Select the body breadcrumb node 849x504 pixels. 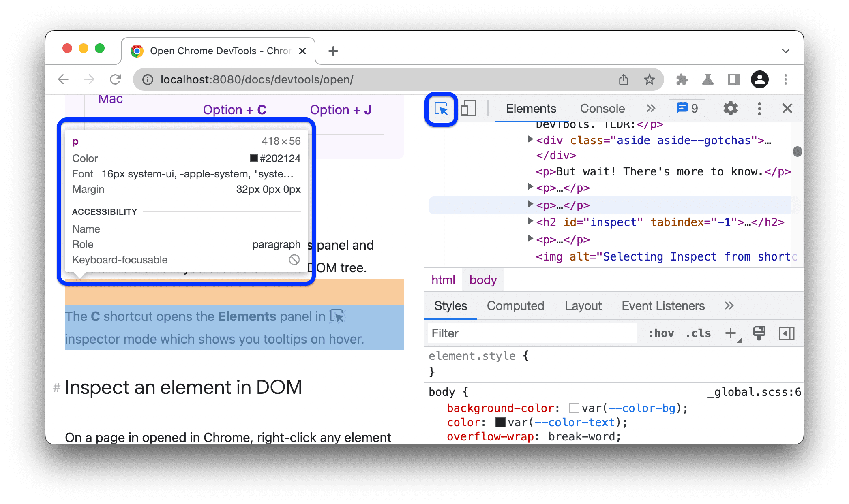[483, 280]
